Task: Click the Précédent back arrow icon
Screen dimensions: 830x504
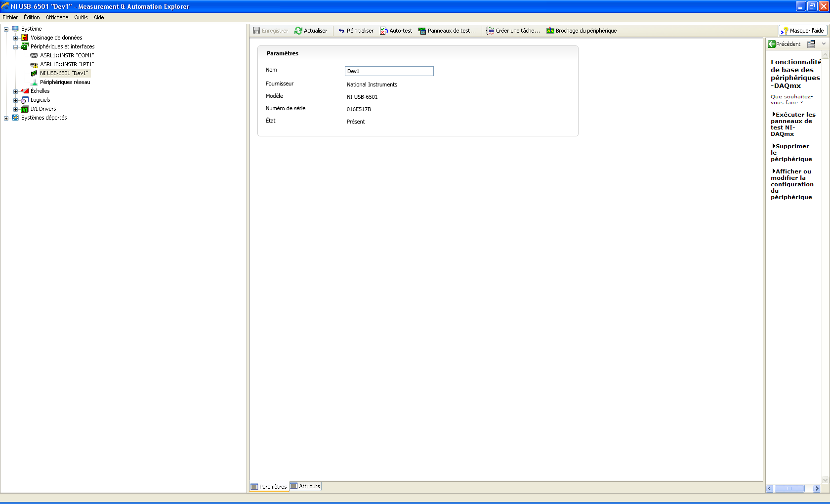Action: click(x=772, y=44)
